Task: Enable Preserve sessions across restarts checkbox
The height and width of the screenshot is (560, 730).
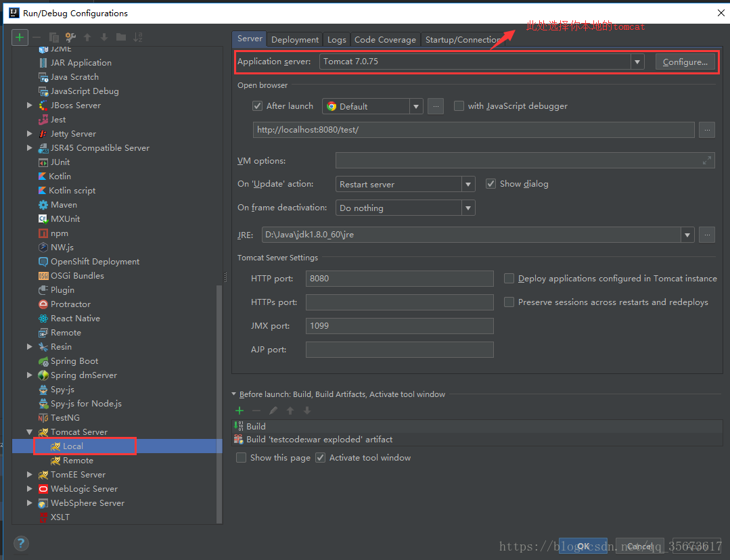Action: coord(509,302)
